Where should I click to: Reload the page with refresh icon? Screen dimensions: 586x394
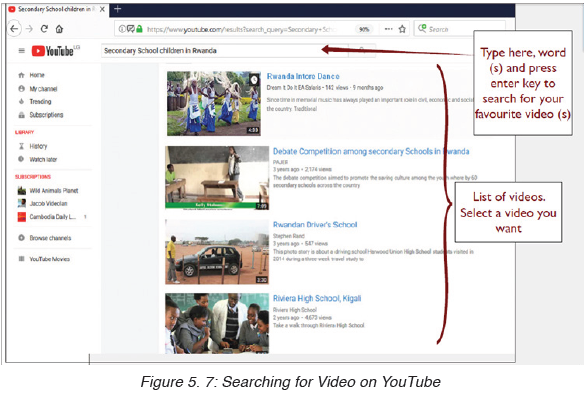tap(44, 29)
